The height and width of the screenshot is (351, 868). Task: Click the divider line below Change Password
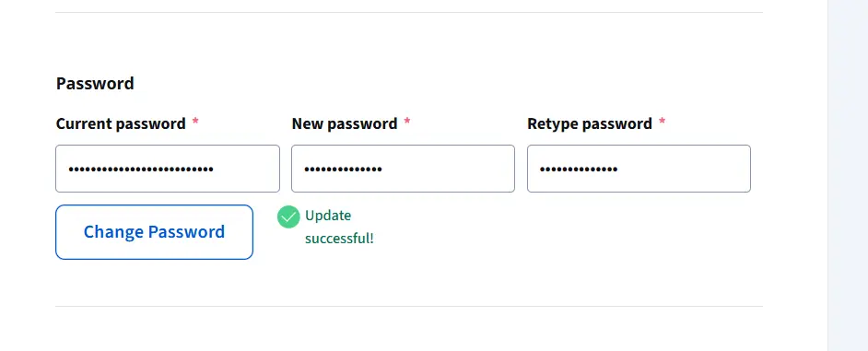[409, 306]
